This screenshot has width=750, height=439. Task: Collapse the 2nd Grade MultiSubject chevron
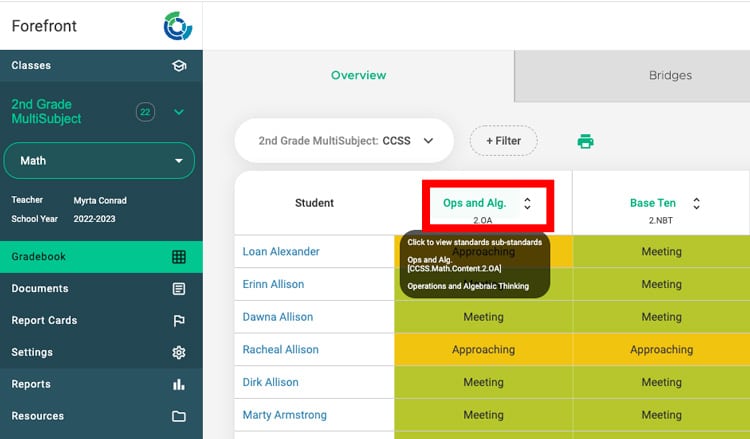179,112
